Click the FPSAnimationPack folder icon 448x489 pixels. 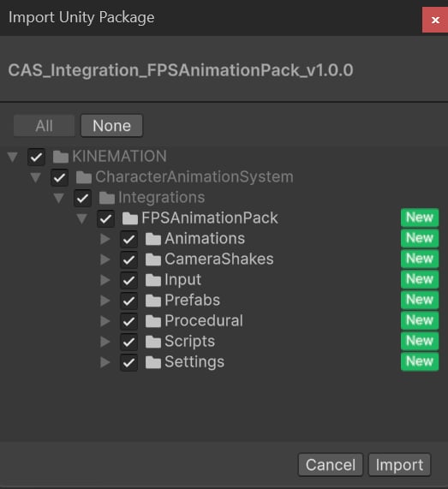[x=130, y=218]
